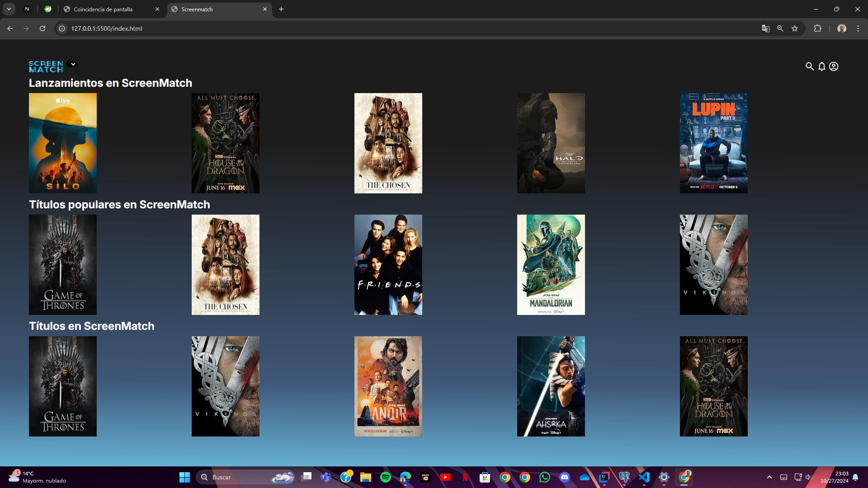The height and width of the screenshot is (488, 868).
Task: Open a new browser tab
Action: click(281, 9)
